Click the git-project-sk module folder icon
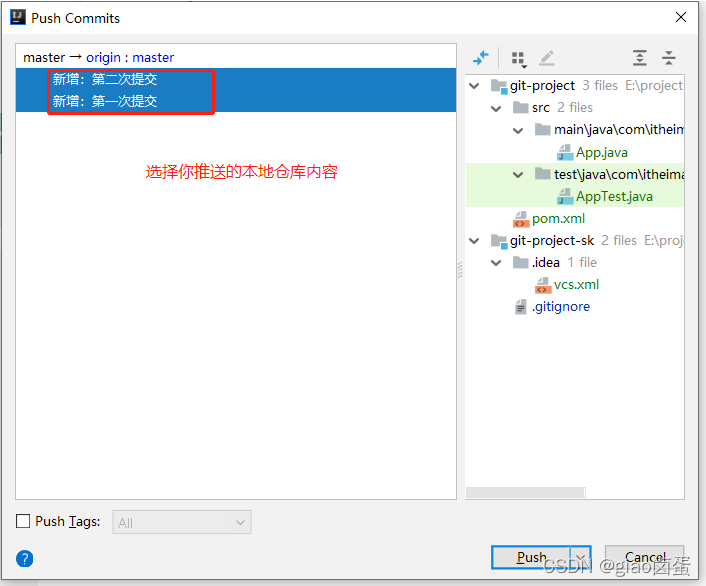706x586 pixels. pos(499,241)
